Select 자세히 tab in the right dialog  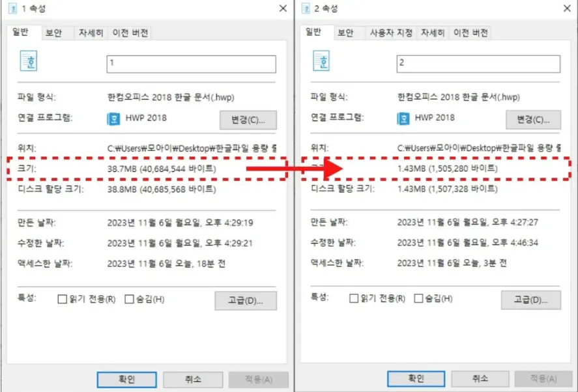tap(433, 33)
